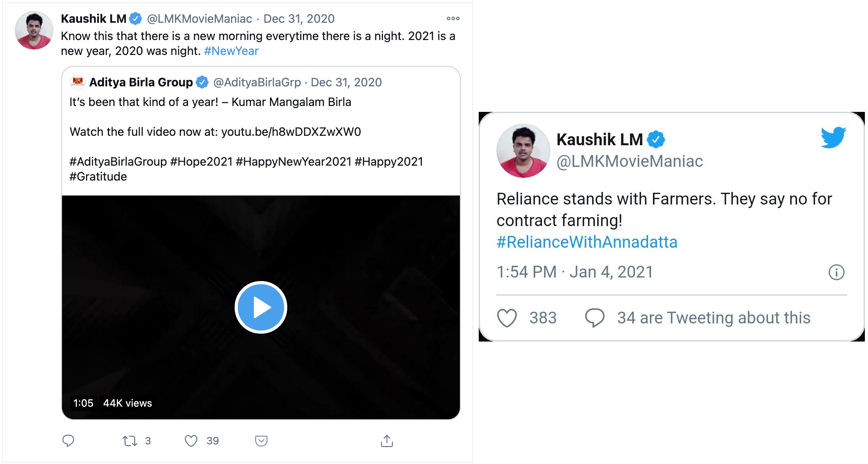Play the Aditya Birla Group video

[x=261, y=307]
